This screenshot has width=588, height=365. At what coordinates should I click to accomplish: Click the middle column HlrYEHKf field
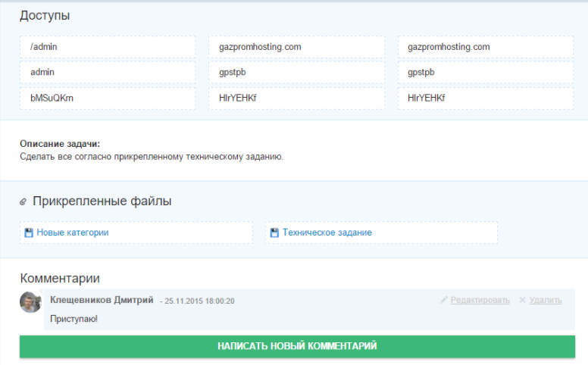[x=296, y=98]
